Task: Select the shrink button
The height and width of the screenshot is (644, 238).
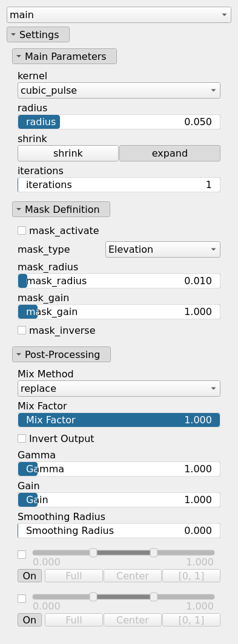Action: (x=68, y=153)
